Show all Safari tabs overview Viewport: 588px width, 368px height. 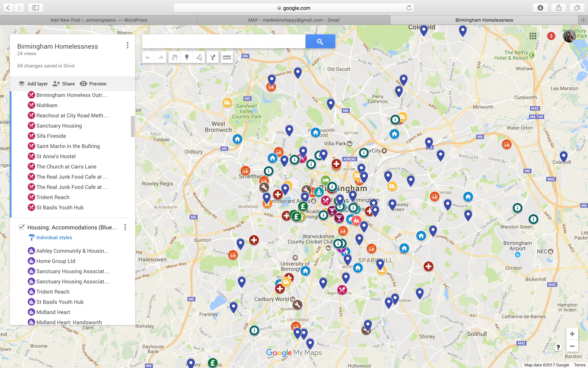click(577, 8)
